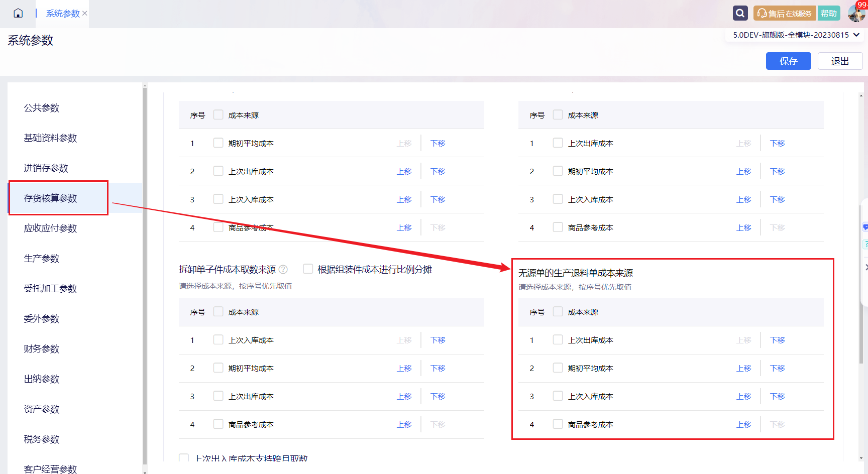
Task: Click the 保存 button
Action: [788, 61]
